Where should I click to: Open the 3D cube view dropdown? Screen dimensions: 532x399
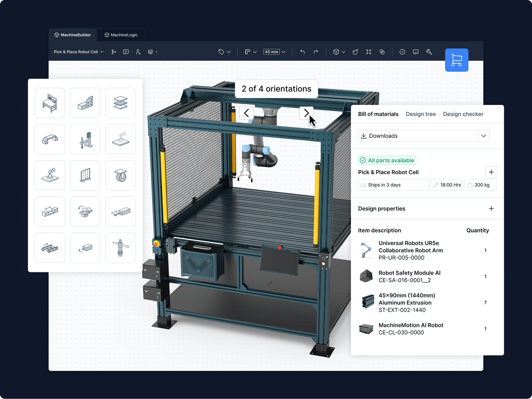point(339,52)
